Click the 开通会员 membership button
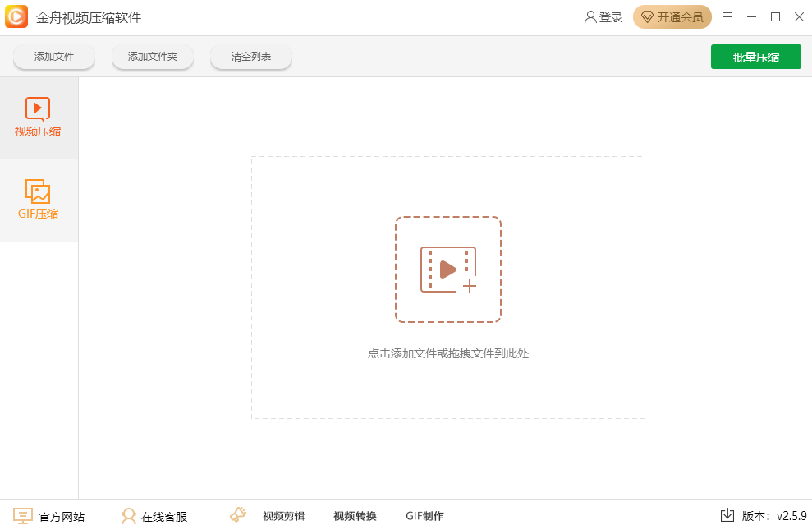 coord(672,17)
